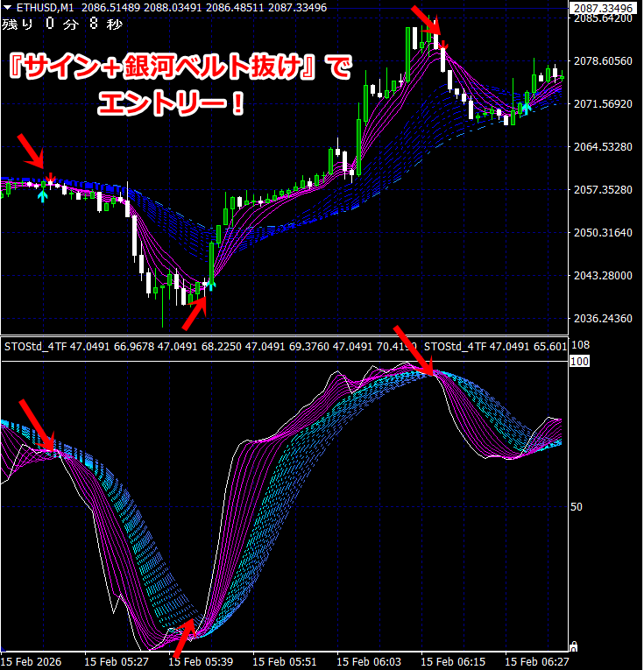Click the indicator value 68.2250

[222, 347]
